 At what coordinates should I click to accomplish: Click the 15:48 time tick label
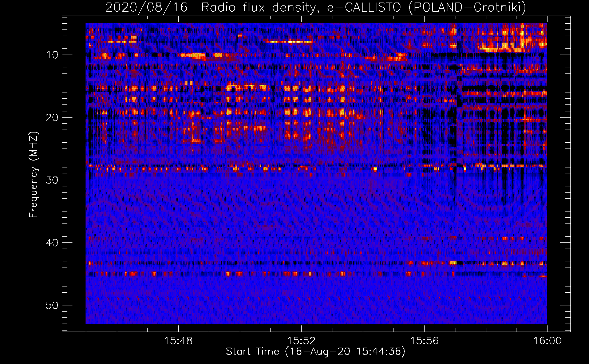tap(178, 341)
